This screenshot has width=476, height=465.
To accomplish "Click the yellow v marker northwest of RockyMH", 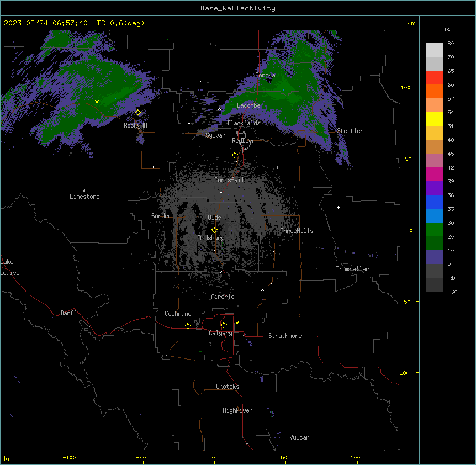I will 97,102.
